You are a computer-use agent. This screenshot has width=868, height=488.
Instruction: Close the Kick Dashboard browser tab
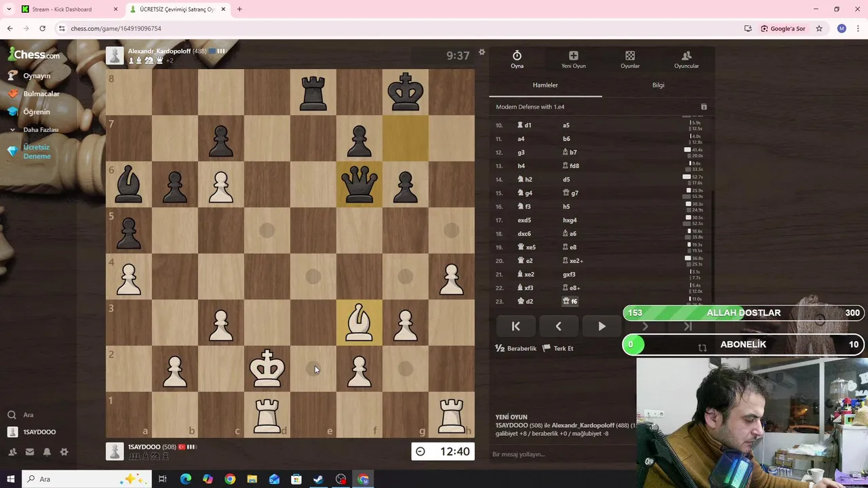pos(115,9)
